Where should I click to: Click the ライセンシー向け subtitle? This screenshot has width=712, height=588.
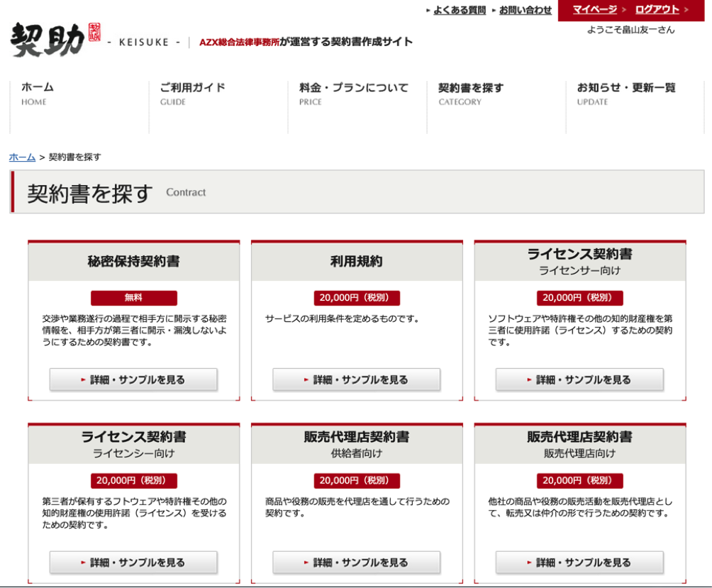[x=133, y=453]
